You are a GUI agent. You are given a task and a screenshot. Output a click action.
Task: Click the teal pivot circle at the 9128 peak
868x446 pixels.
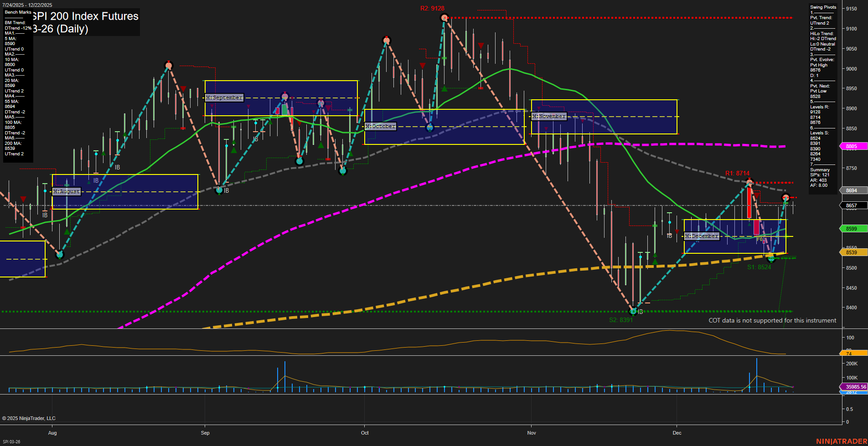[x=444, y=17]
